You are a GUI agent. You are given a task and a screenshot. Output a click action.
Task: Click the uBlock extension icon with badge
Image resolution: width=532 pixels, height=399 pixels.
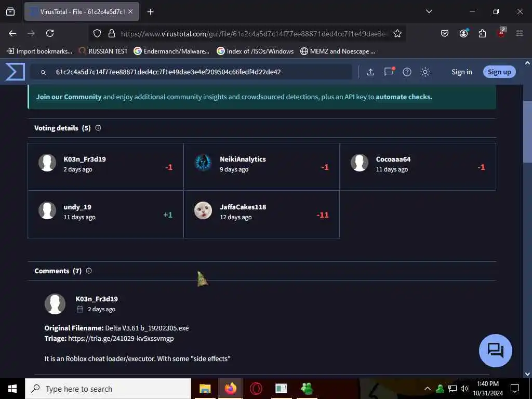click(x=501, y=33)
